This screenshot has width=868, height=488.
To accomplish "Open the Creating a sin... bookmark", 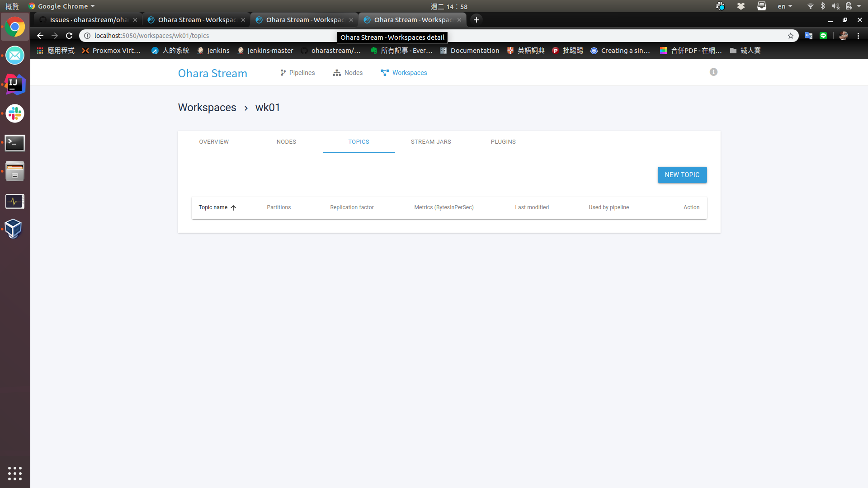I will point(620,51).
